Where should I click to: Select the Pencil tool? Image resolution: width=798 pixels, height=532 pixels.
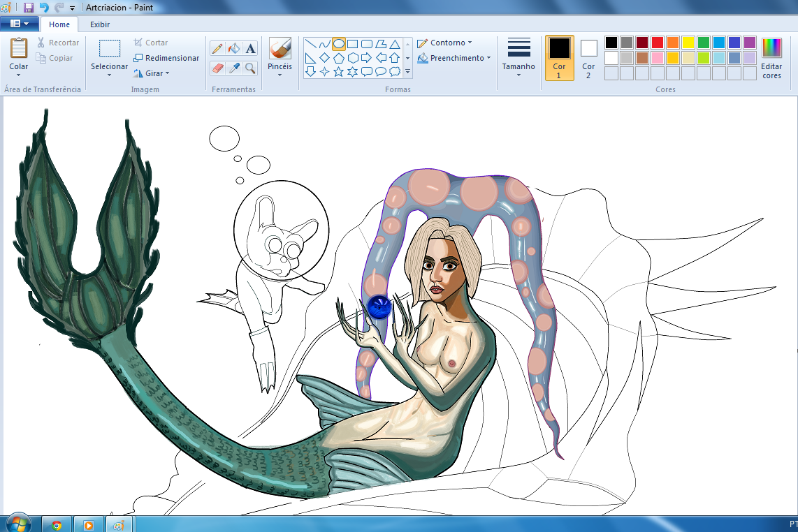(x=217, y=49)
